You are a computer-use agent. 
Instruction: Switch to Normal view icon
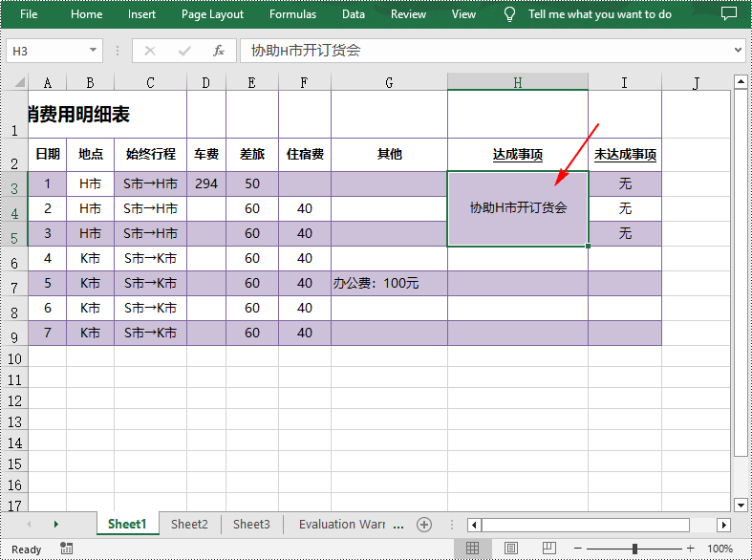pos(472,549)
